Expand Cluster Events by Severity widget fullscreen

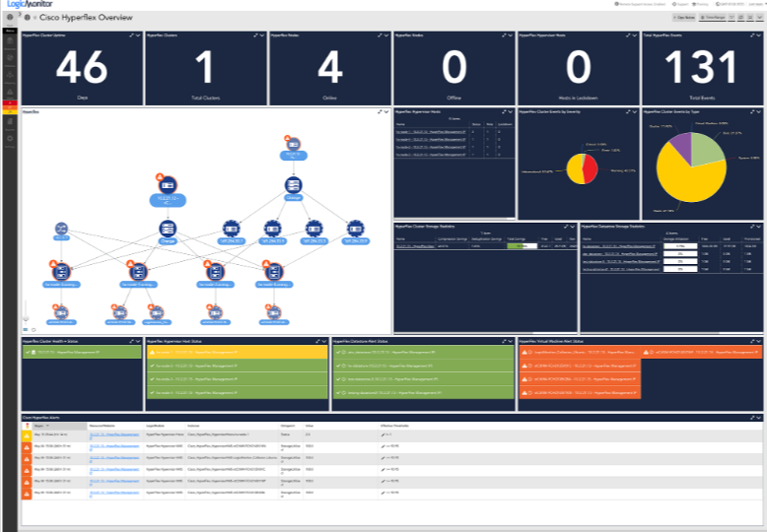[628, 112]
